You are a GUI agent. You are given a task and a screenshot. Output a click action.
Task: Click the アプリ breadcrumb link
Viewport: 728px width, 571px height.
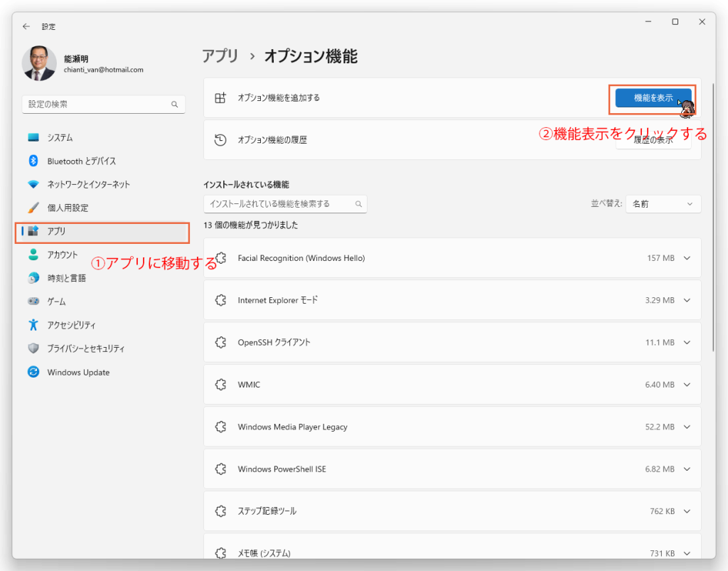point(220,56)
